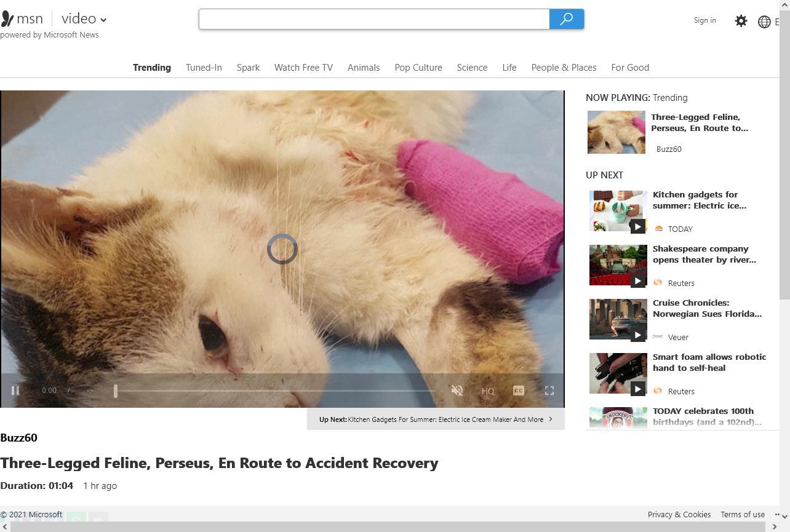
Task: Toggle HQ video quality
Action: click(488, 391)
